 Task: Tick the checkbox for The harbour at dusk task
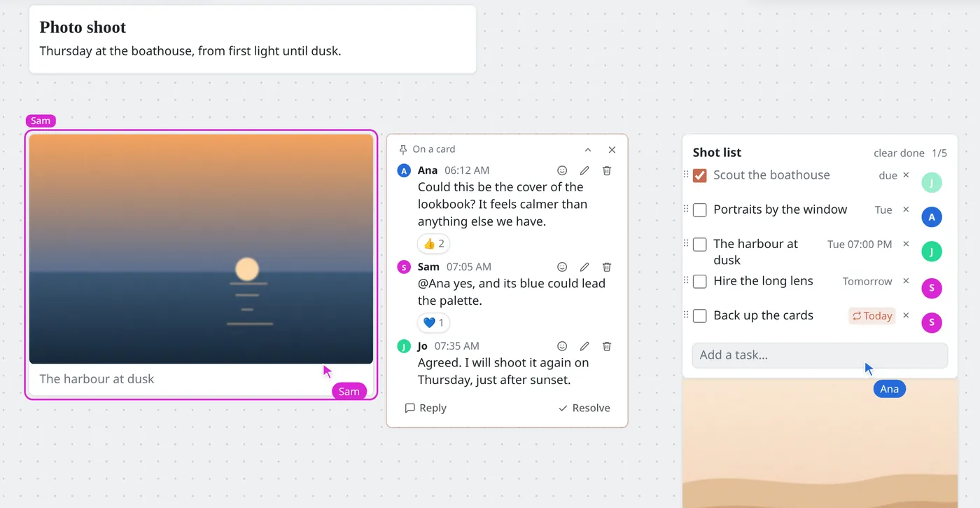[x=699, y=245]
